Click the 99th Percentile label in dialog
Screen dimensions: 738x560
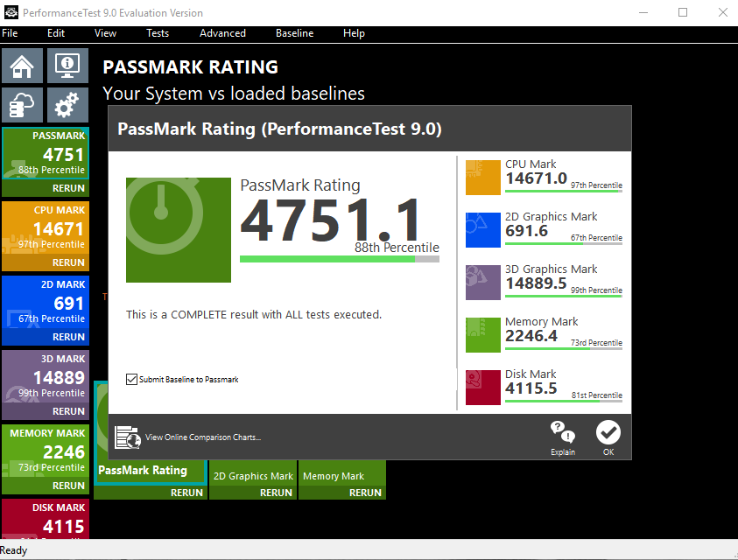click(x=596, y=290)
